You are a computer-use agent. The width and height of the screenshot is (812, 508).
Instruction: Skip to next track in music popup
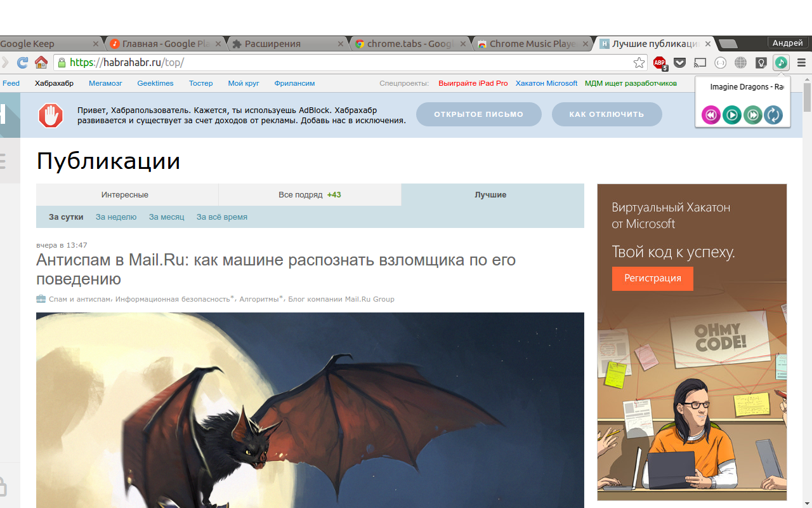753,115
